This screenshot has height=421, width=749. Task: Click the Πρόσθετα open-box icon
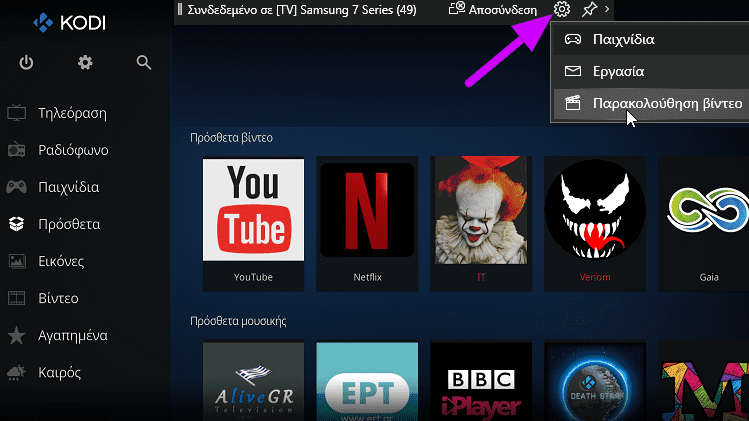tap(17, 224)
